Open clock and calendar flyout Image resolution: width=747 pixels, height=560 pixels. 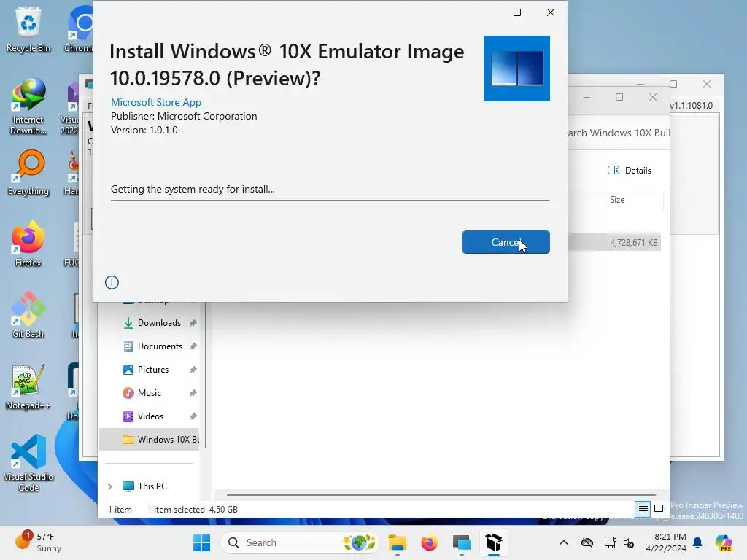coord(666,542)
